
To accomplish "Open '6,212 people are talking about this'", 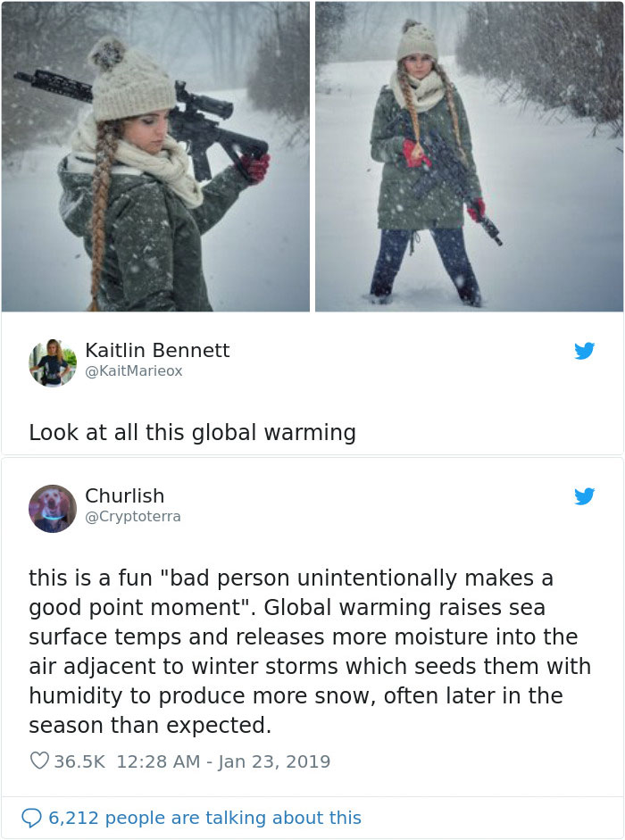I will (x=204, y=818).
